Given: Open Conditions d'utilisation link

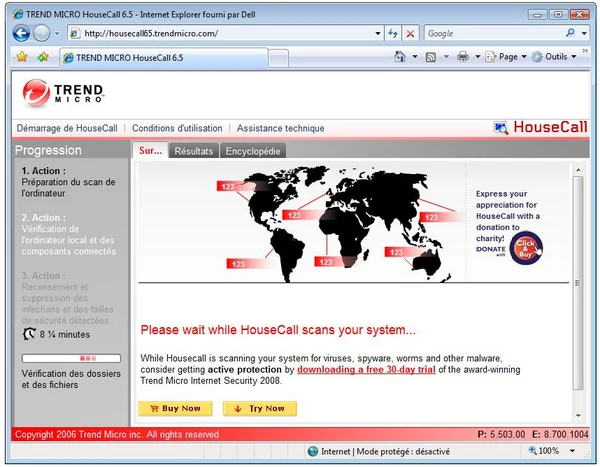Looking at the screenshot, I should (177, 128).
